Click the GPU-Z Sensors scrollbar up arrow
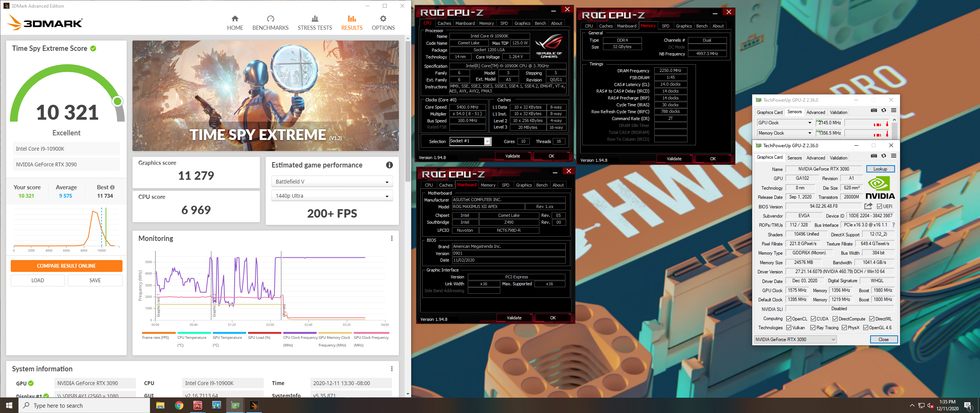Screen dimensions: 980x413 pyautogui.click(x=894, y=120)
